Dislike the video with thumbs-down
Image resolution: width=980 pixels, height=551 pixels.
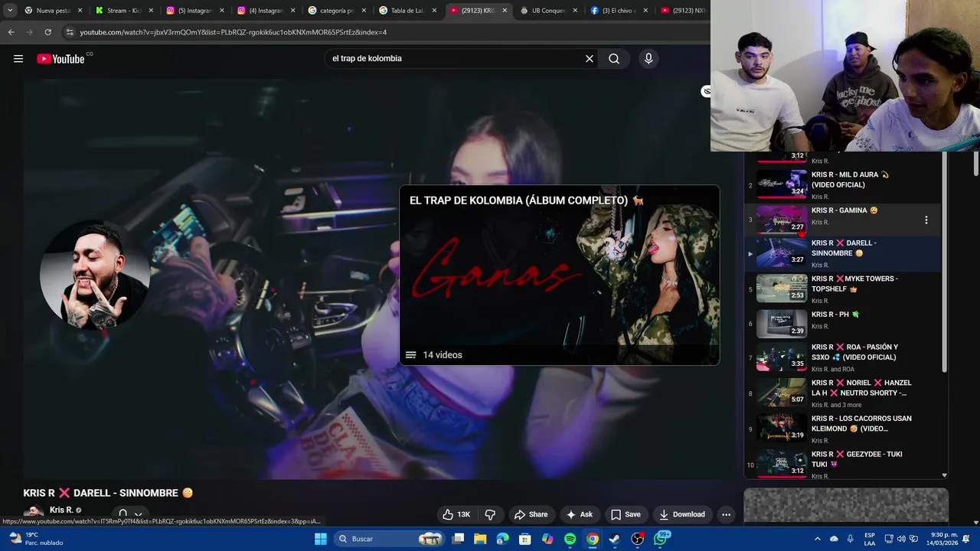490,514
